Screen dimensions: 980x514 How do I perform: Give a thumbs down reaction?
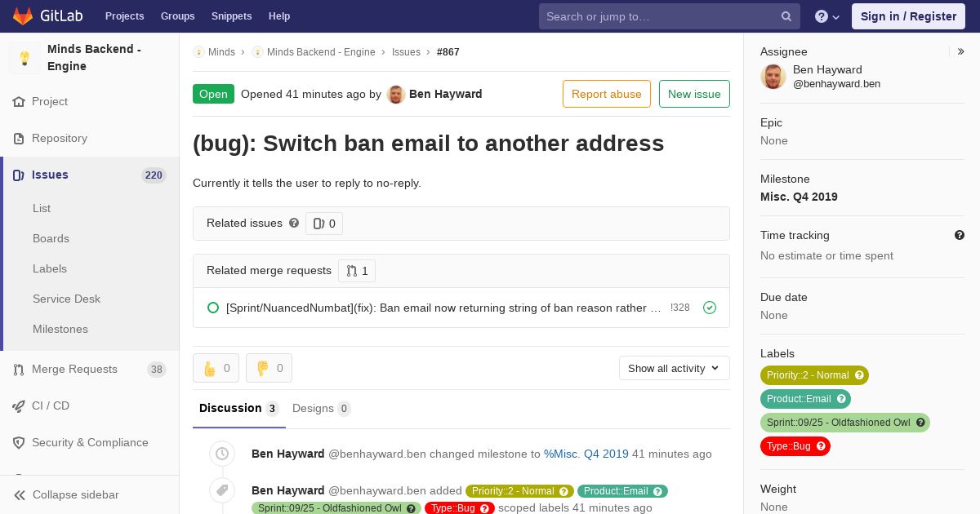pyautogui.click(x=269, y=368)
